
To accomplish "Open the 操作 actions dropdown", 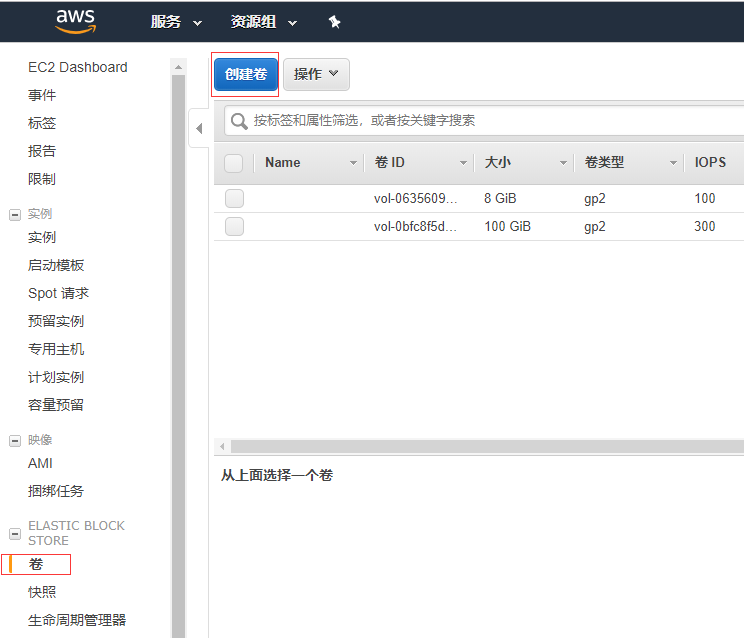I will (316, 74).
